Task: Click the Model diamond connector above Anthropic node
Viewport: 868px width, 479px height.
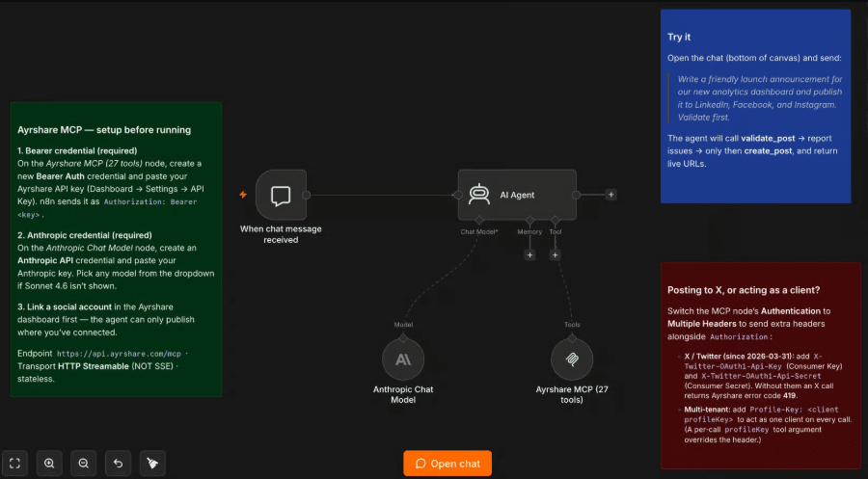Action: coord(403,338)
